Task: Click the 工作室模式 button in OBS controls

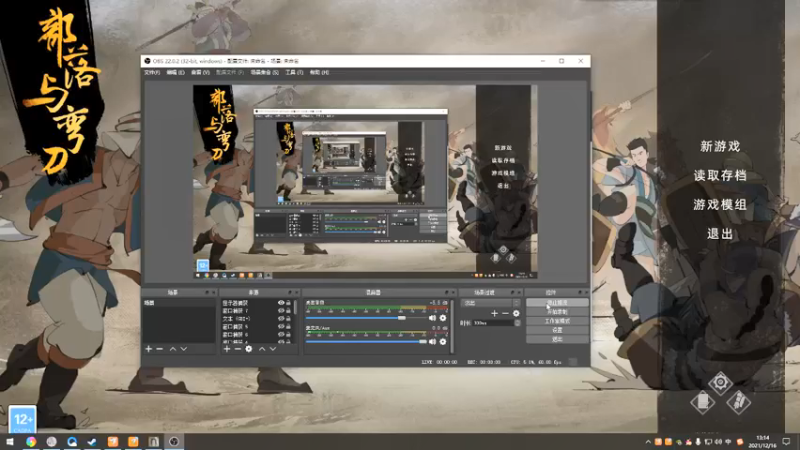Action: 557,321
